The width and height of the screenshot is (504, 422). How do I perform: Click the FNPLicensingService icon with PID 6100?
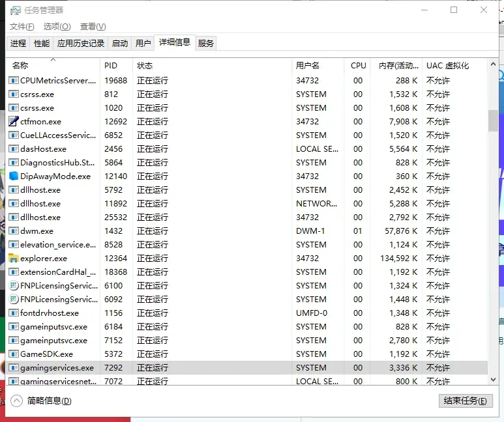point(14,285)
